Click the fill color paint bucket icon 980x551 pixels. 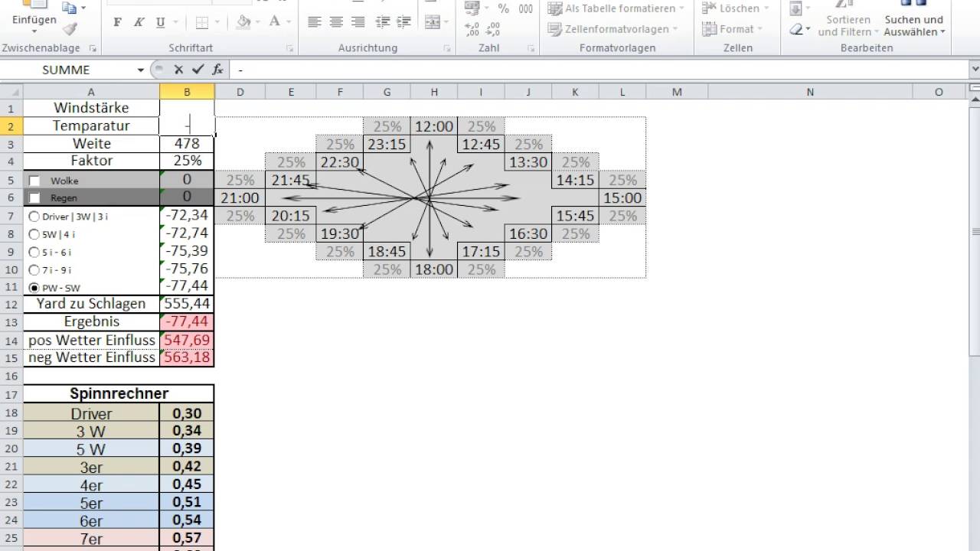point(243,22)
